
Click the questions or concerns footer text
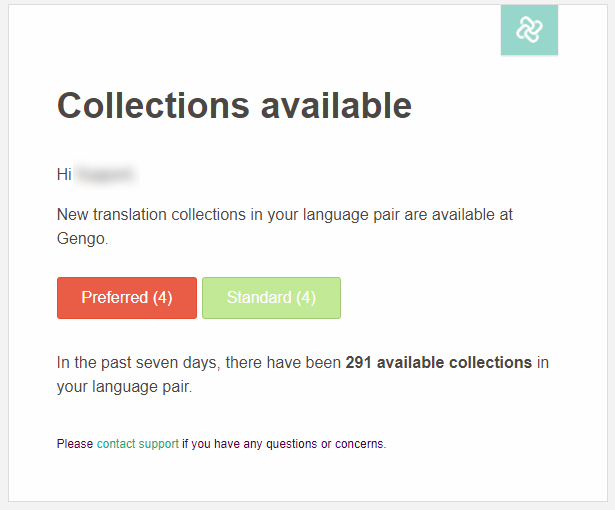point(326,444)
